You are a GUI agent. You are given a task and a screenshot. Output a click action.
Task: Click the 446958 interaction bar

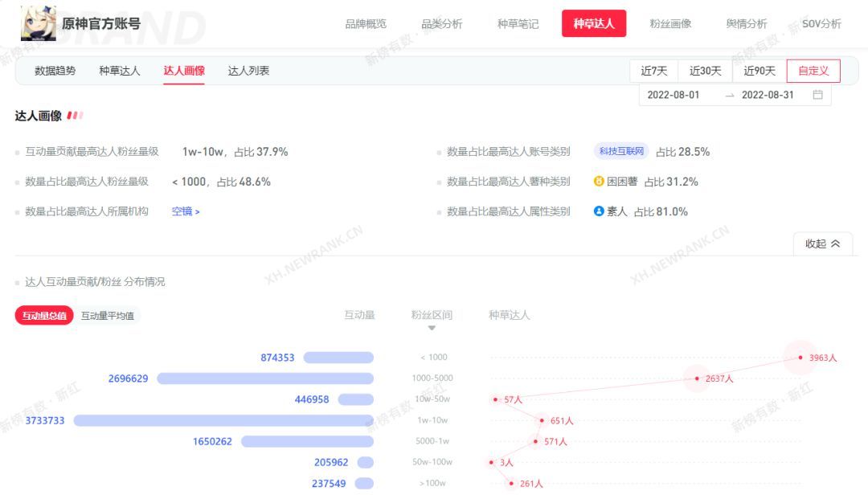[x=356, y=399]
